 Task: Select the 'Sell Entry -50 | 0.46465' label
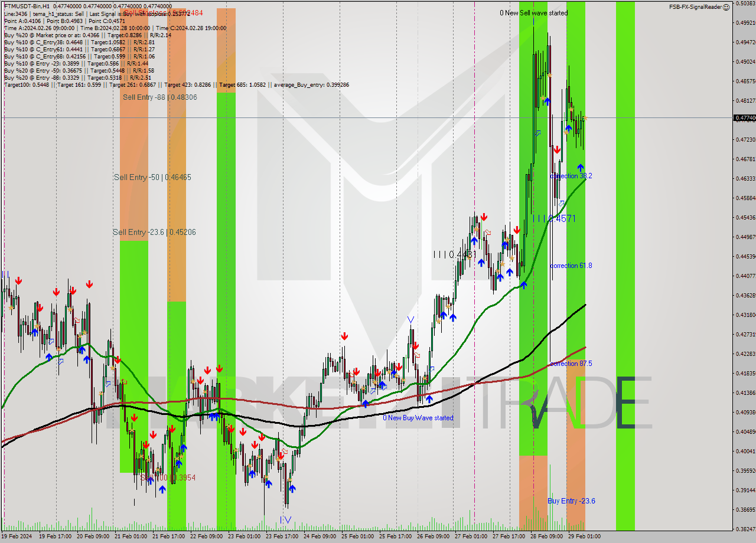tap(152, 178)
